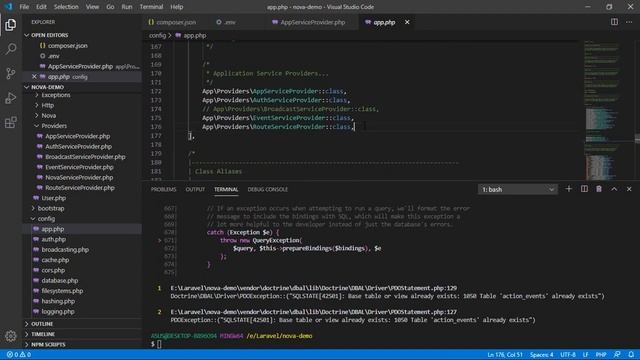640x360 pixels.
Task: Expand the Outline section
Action: coord(42,324)
